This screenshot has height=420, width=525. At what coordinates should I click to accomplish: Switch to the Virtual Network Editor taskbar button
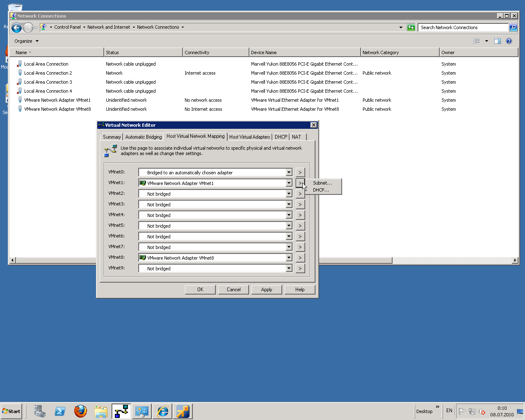pyautogui.click(x=121, y=411)
